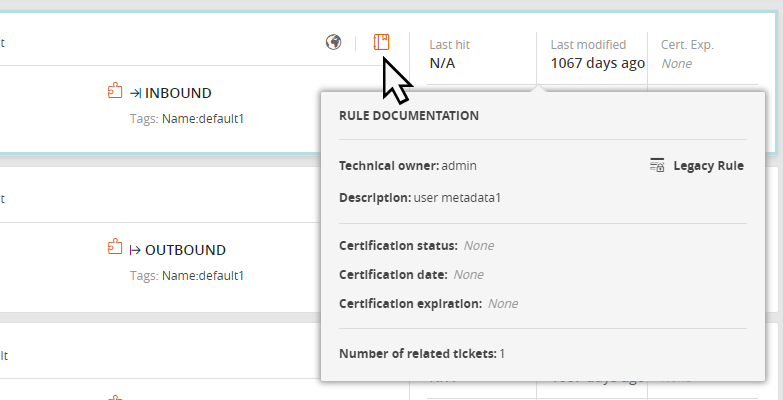Select the INBOUND direction label
The width and height of the screenshot is (783, 400).
pos(178,93)
